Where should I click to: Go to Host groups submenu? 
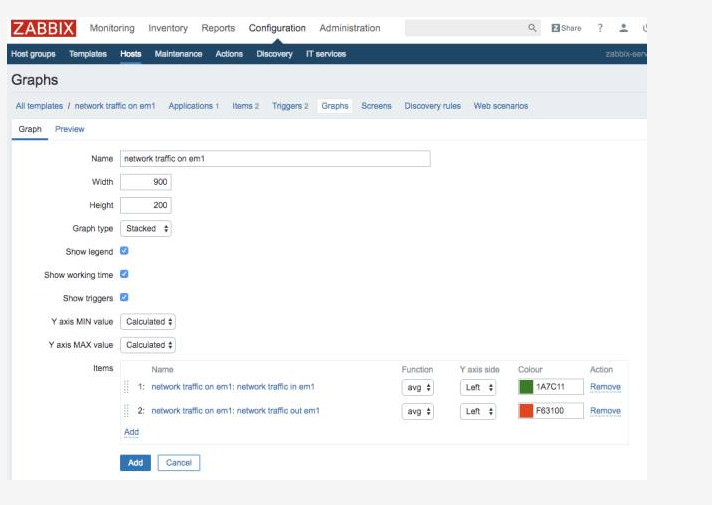tap(33, 54)
